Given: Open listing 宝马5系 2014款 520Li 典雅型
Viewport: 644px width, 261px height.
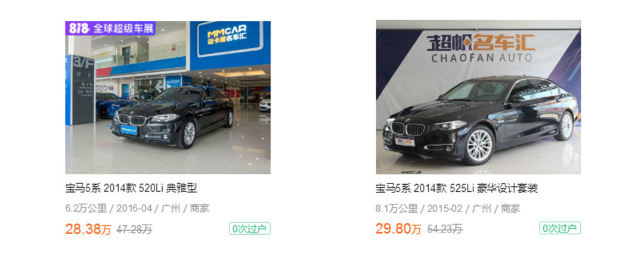Looking at the screenshot, I should 131,188.
